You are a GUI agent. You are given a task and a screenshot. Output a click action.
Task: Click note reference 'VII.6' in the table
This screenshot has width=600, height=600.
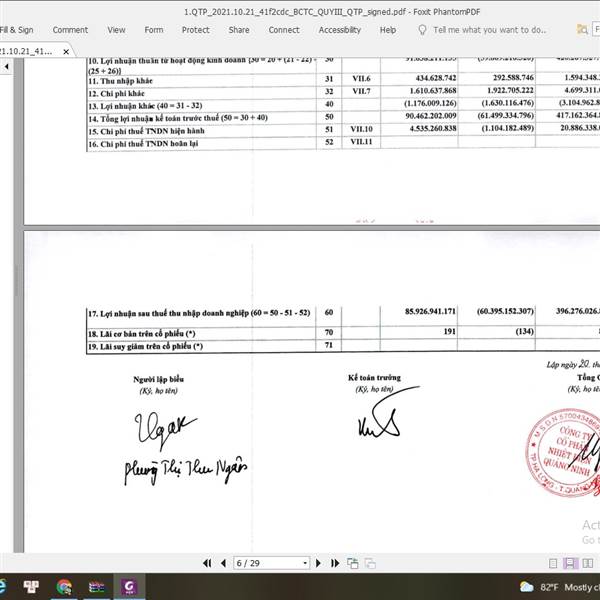[x=361, y=78]
